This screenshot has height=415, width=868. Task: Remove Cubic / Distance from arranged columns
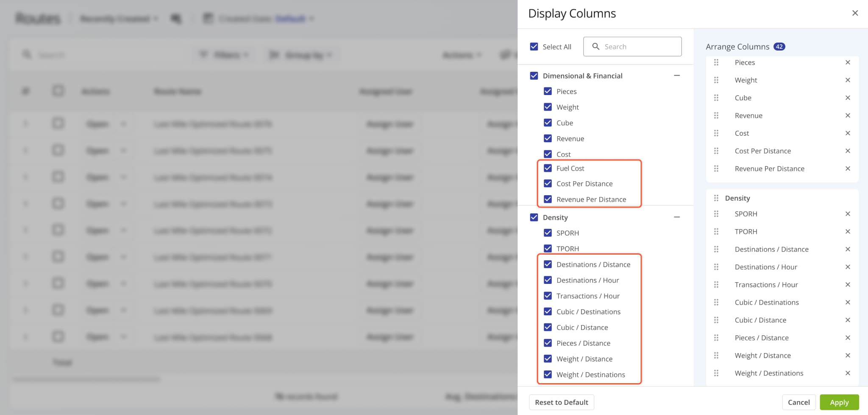click(x=848, y=320)
